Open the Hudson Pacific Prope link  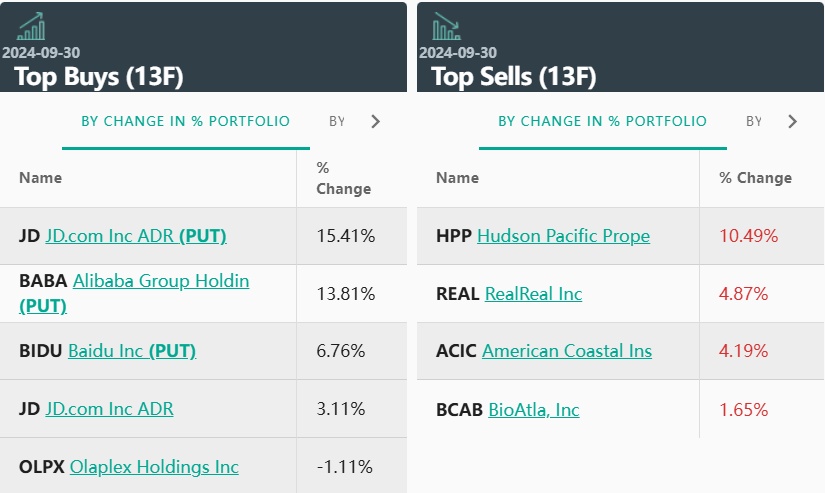tap(563, 236)
